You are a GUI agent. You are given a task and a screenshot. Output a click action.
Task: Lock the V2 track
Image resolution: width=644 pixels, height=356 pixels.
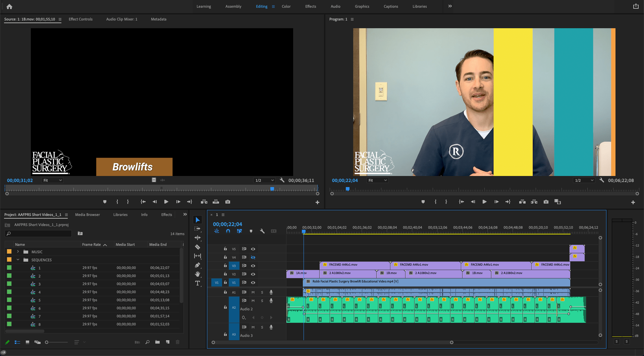pos(225,274)
